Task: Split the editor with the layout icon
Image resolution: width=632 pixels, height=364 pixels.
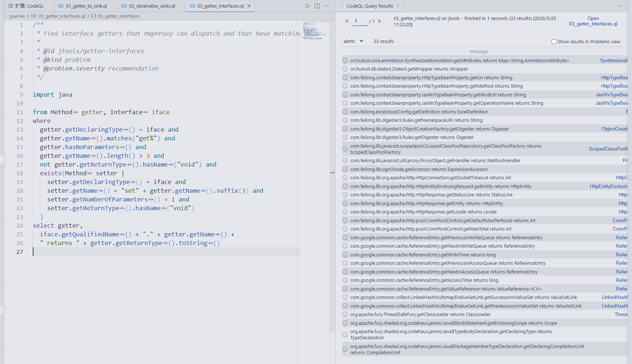Action: point(317,6)
